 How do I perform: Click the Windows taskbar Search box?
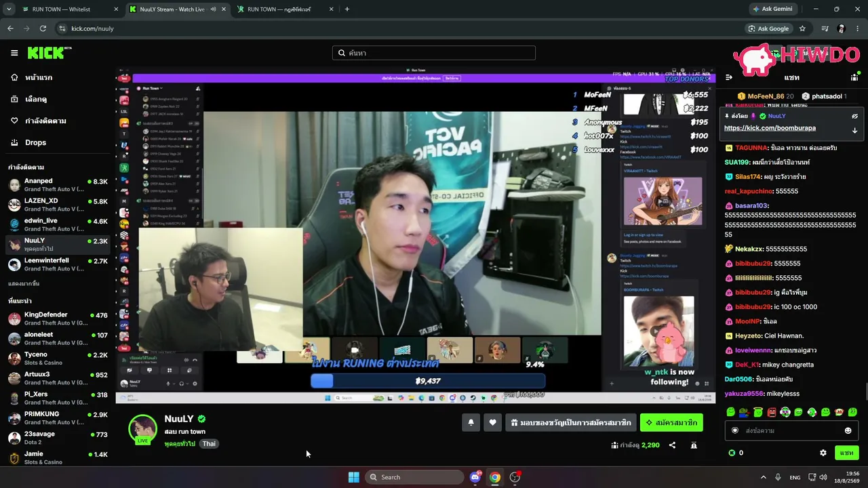click(414, 477)
